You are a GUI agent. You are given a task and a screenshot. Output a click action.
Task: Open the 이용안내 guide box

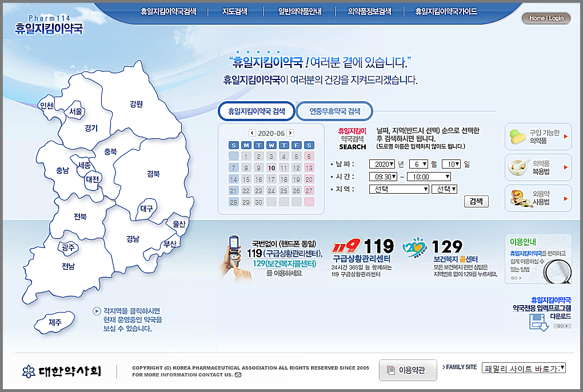coord(538,259)
